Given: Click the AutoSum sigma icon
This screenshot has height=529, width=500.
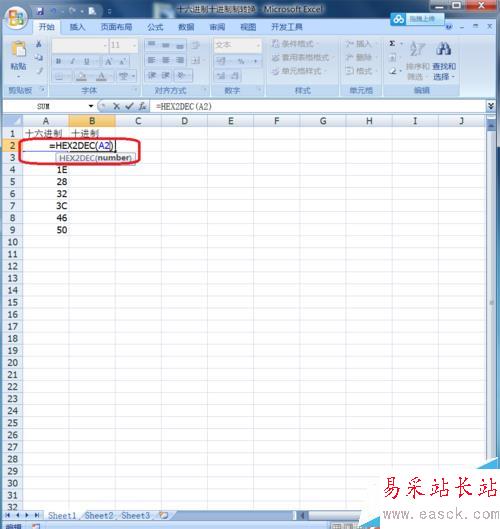Looking at the screenshot, I should tap(392, 44).
